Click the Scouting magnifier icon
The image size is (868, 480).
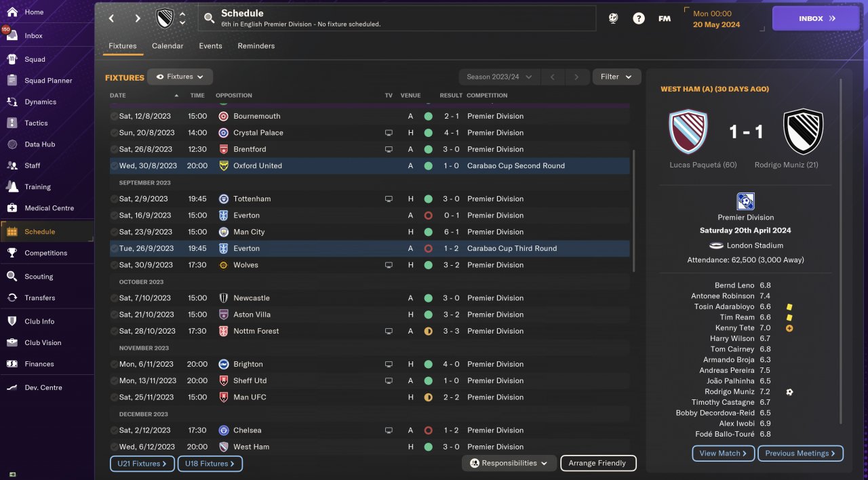tap(12, 277)
